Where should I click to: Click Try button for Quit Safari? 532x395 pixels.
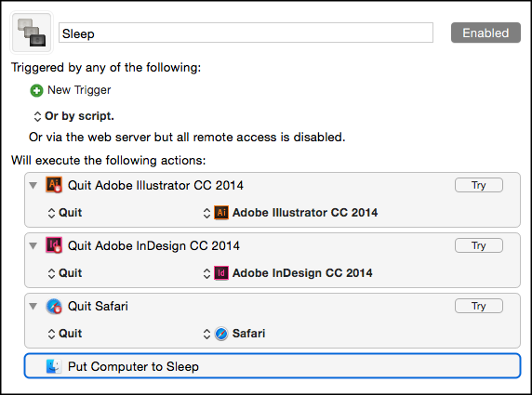pyautogui.click(x=479, y=306)
